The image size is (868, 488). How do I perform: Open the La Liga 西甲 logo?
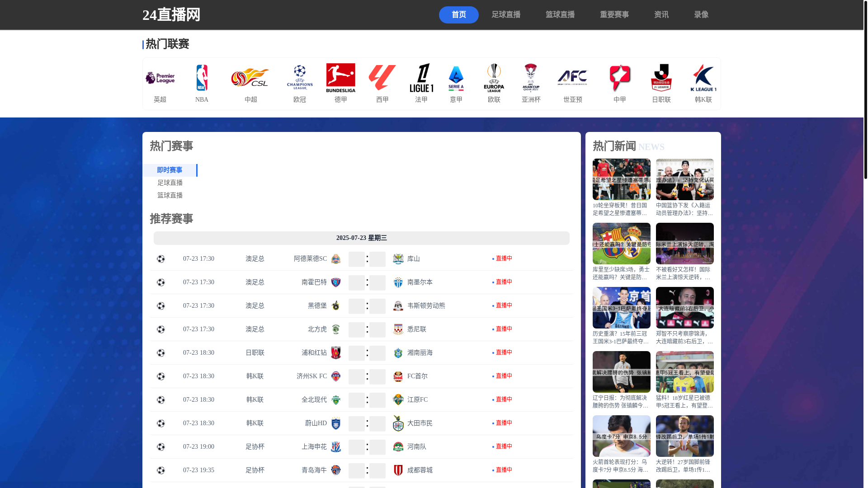382,78
